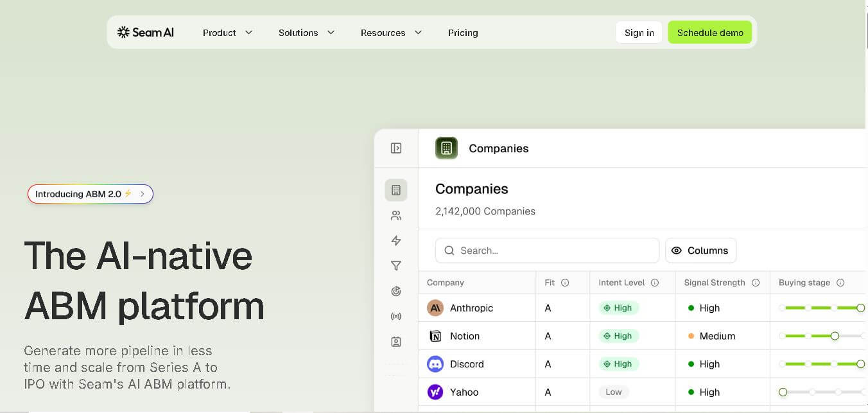The height and width of the screenshot is (413, 868).
Task: Click the Notion company logo
Action: pyautogui.click(x=435, y=336)
